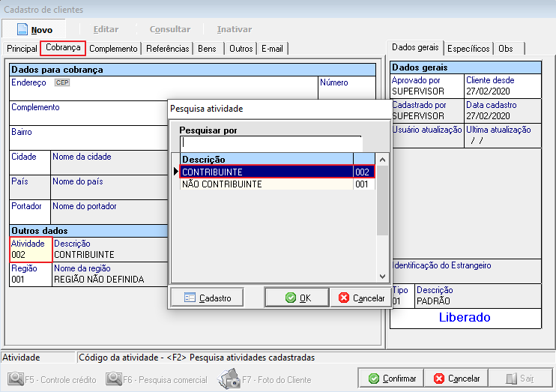
Task: Switch to the Principal tab
Action: click(x=22, y=49)
